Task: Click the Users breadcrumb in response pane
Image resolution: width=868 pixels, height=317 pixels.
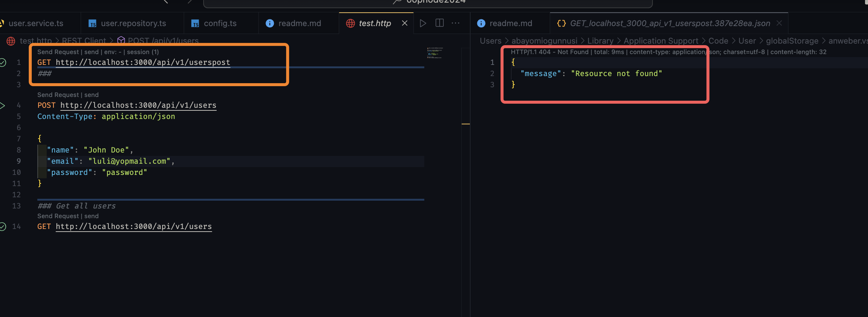Action: pos(490,41)
